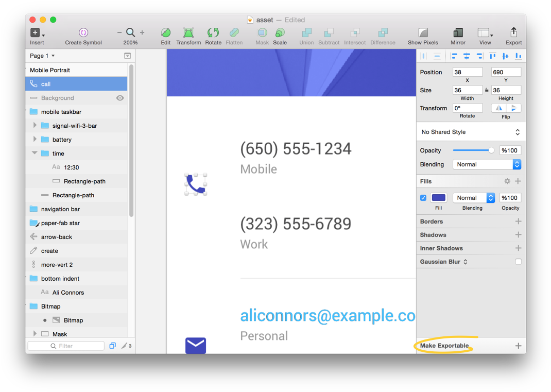Hide the Background layer
This screenshot has height=392, width=551.
coord(121,98)
